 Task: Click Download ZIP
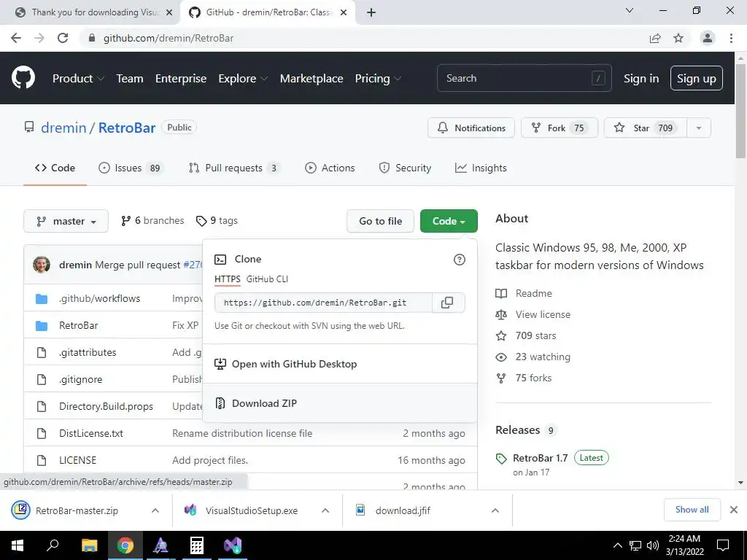click(340, 403)
